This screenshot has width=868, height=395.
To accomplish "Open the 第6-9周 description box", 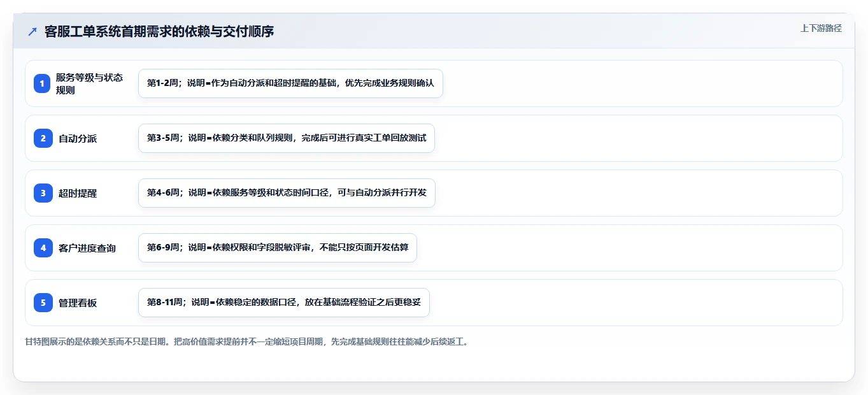I will (x=278, y=248).
